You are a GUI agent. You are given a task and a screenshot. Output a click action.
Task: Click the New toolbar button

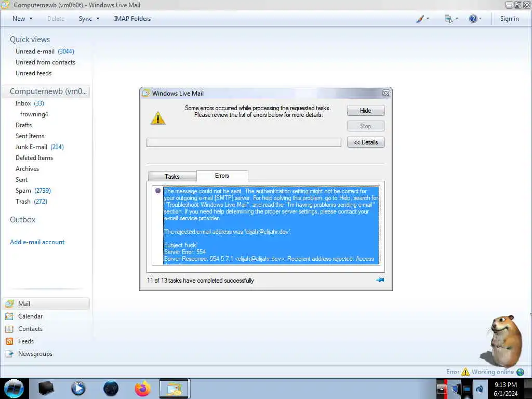(19, 19)
